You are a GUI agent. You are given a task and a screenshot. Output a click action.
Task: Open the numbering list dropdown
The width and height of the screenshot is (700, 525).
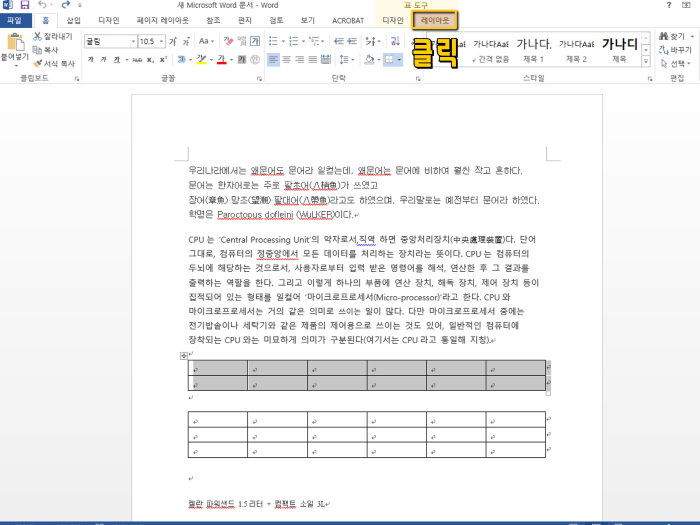coord(304,42)
